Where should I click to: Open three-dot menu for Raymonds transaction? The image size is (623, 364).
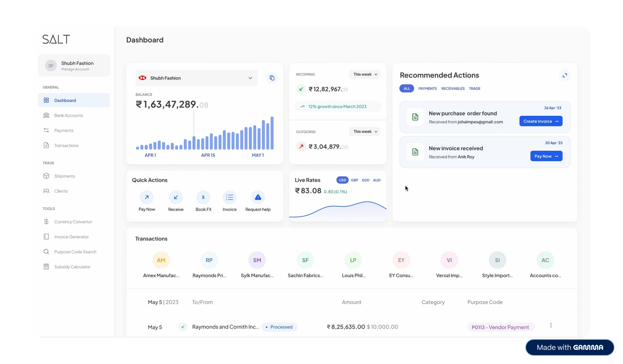point(551,325)
